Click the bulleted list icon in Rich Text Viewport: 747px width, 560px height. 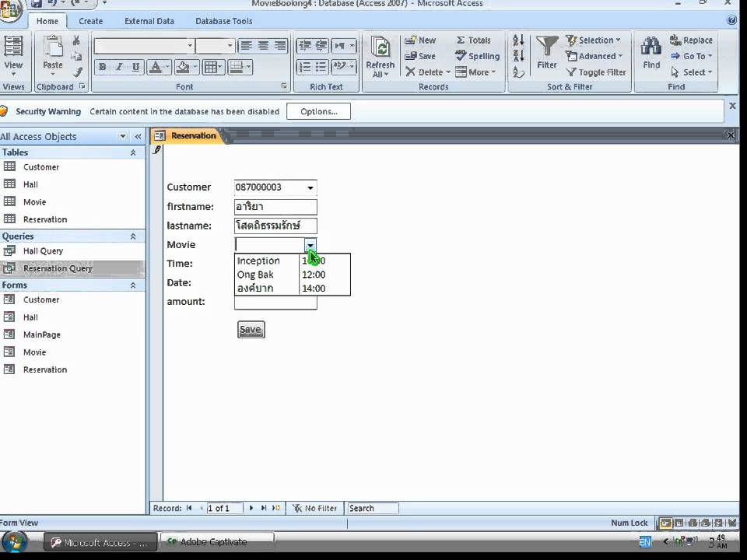click(x=321, y=67)
